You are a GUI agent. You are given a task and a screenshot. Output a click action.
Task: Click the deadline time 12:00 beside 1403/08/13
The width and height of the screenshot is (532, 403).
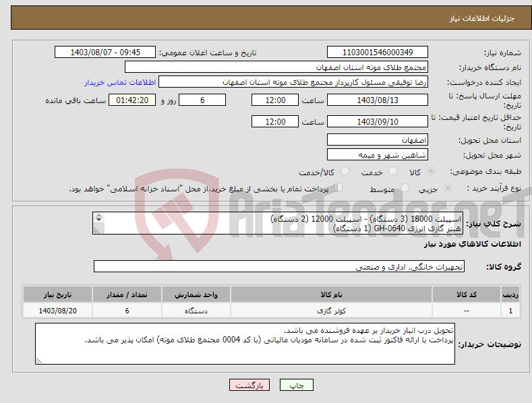pyautogui.click(x=275, y=100)
